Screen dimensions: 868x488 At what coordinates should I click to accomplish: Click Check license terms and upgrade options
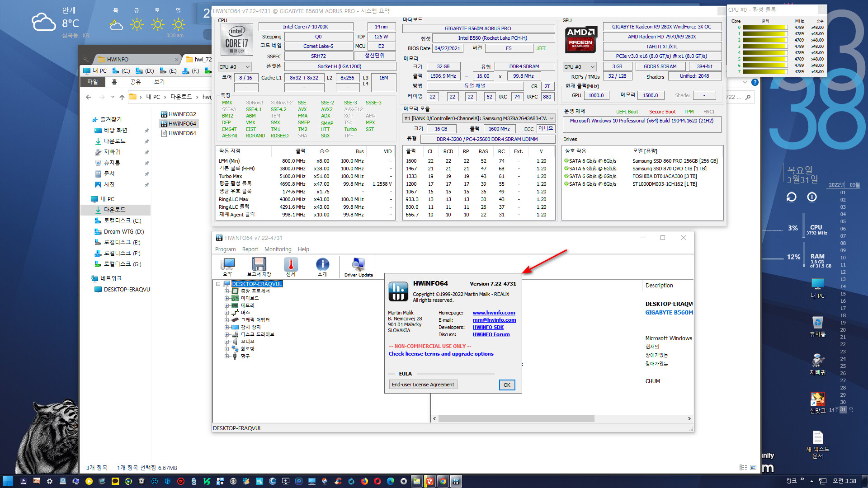pyautogui.click(x=441, y=354)
